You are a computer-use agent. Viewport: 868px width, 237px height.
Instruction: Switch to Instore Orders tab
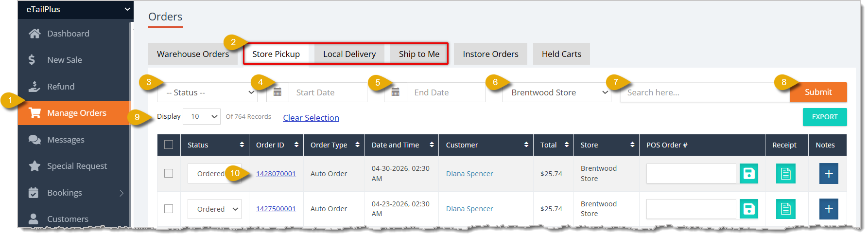coord(490,54)
